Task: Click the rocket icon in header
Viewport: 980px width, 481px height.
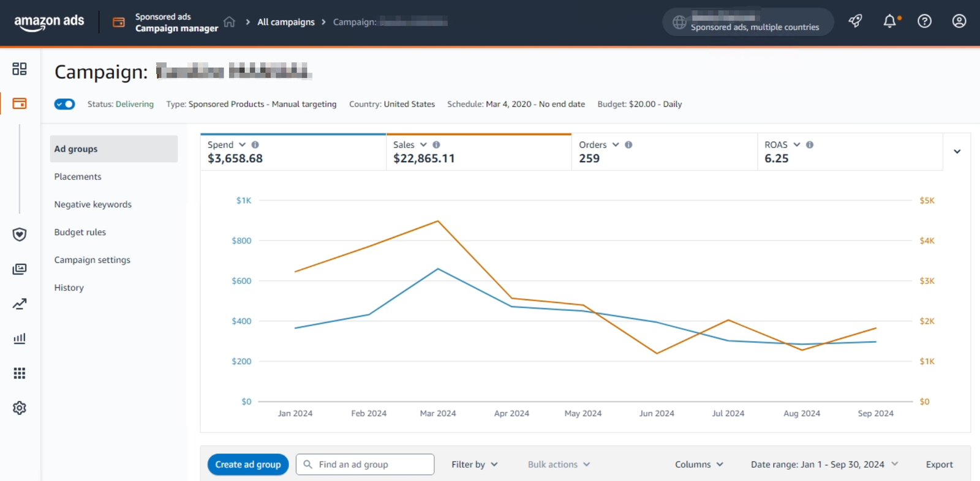Action: [855, 21]
